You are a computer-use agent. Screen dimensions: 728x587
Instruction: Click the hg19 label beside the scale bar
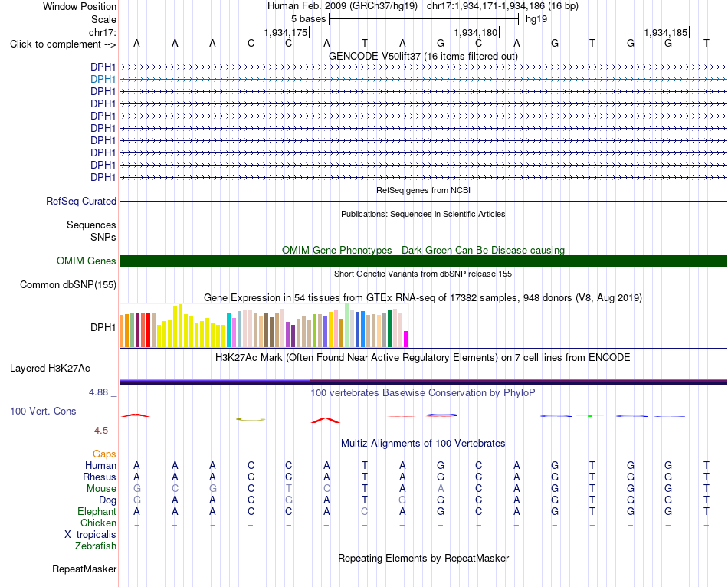pyautogui.click(x=536, y=19)
